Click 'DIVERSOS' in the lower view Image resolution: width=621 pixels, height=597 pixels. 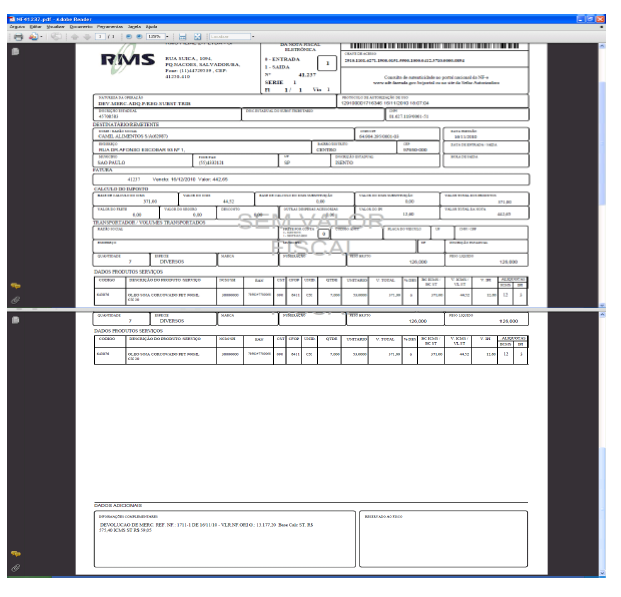[x=171, y=321]
